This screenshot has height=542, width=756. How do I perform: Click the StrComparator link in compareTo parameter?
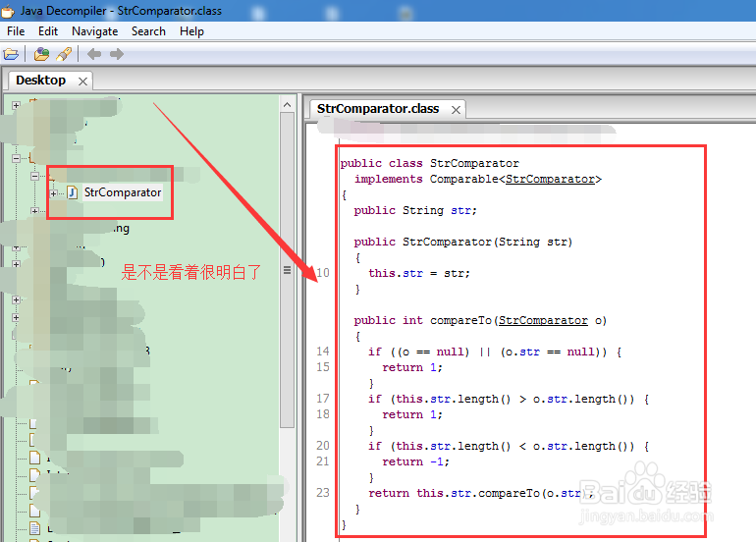pyautogui.click(x=543, y=320)
